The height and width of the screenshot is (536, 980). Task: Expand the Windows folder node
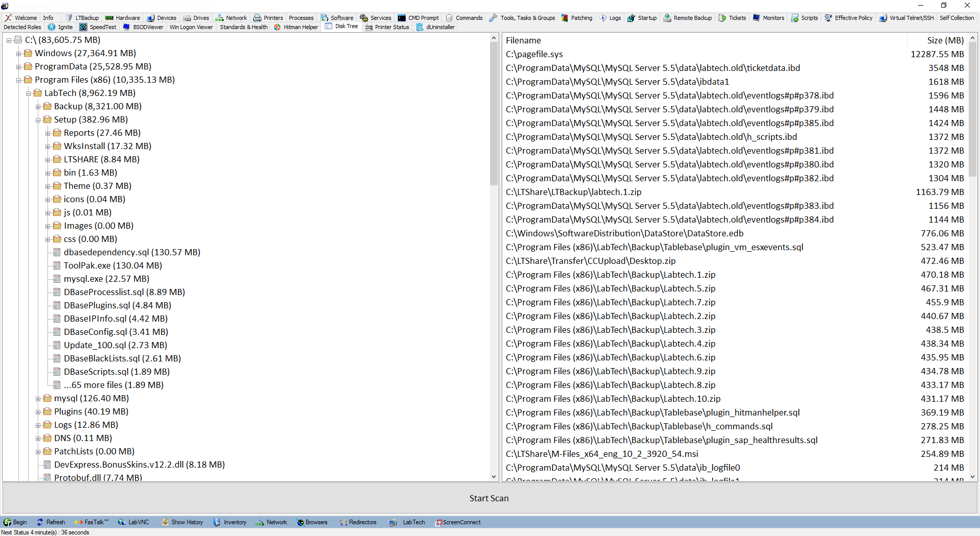[x=19, y=53]
